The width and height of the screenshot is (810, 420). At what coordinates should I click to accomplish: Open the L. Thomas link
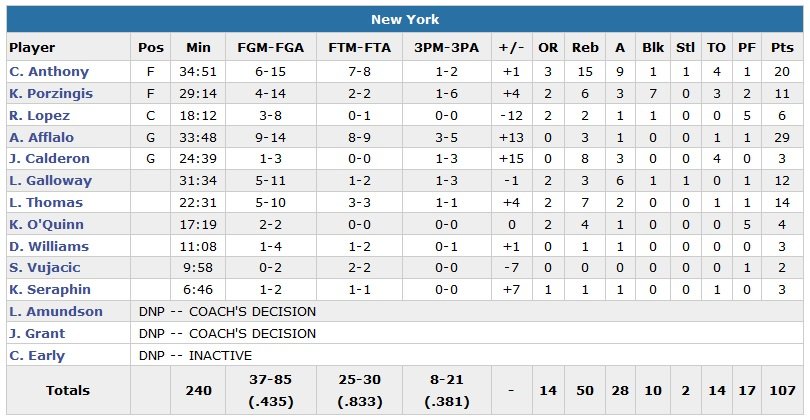click(44, 203)
